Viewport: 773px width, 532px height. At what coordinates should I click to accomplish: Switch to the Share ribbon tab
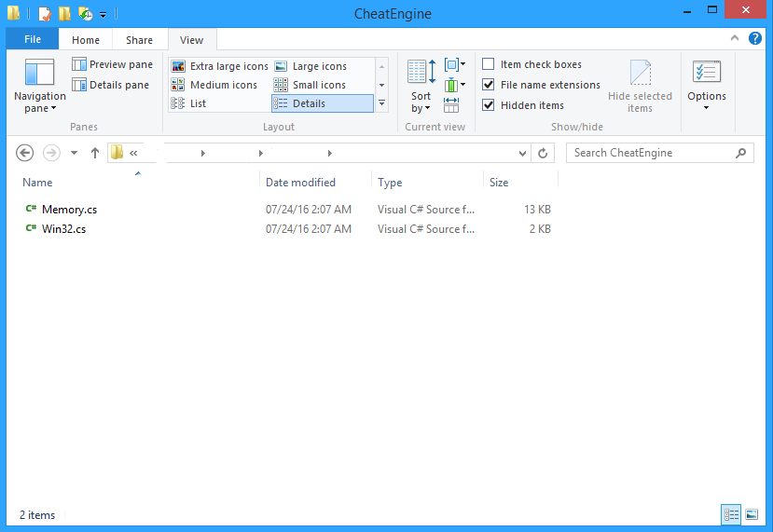click(x=140, y=40)
